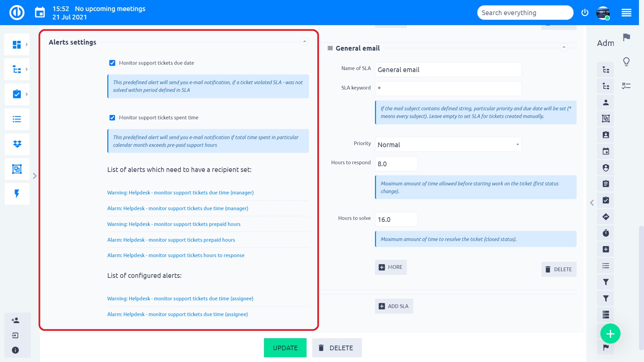Screen dimensions: 644x362
Task: Click the flag icon at top right
Action: [627, 37]
